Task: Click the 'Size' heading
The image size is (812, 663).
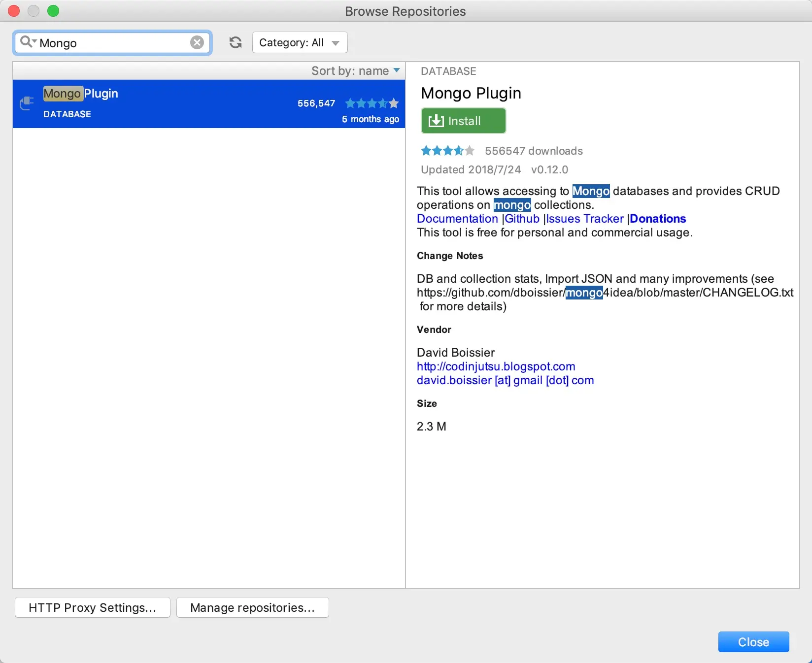Action: [x=427, y=403]
